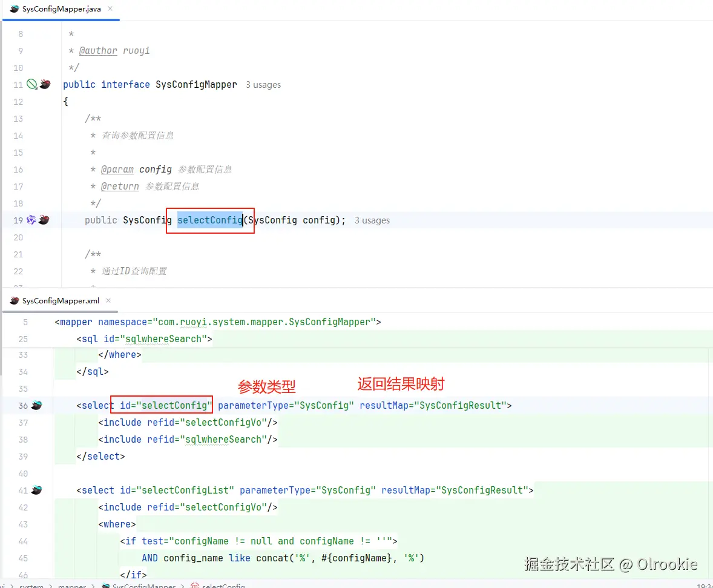Click the MyBatis bird gutter icon on line 11
Screen dimensions: 713x588
[45, 84]
